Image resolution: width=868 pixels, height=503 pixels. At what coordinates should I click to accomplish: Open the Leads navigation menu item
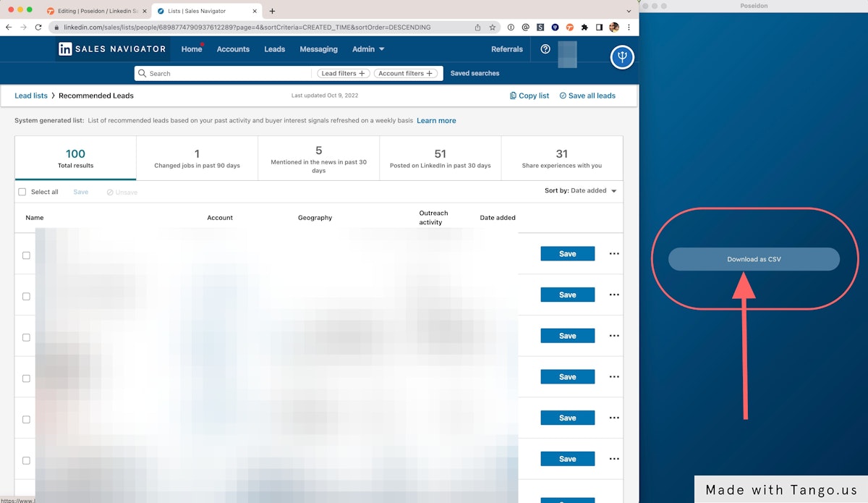tap(274, 49)
